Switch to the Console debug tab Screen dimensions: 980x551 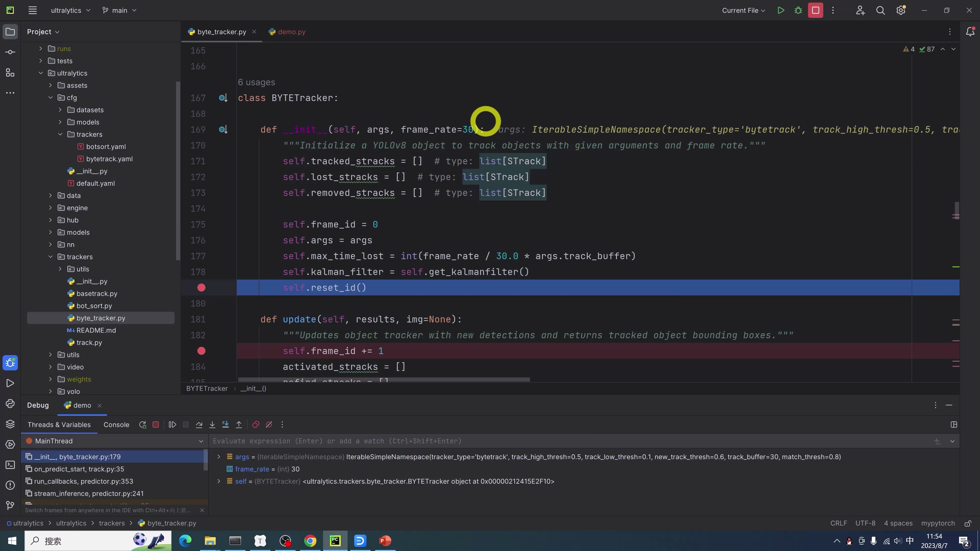(116, 425)
